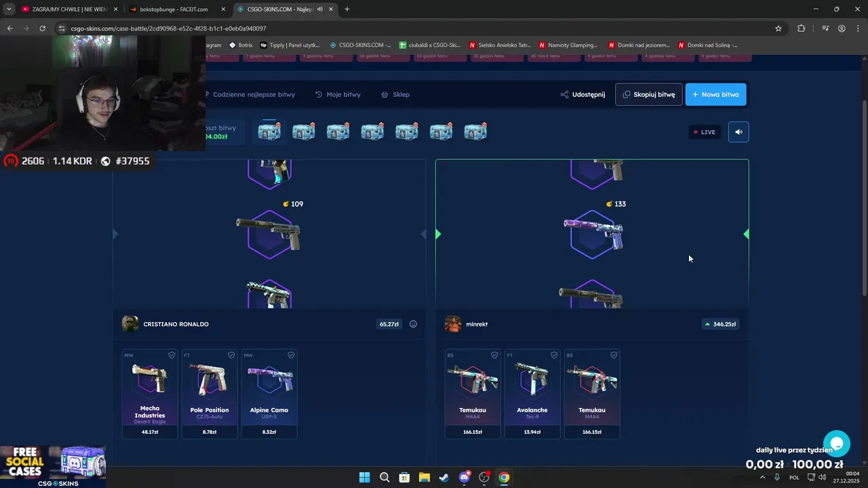Close the YouTube ZAGRAJMY CHWILE tab
The width and height of the screenshot is (868, 488).
tap(115, 9)
